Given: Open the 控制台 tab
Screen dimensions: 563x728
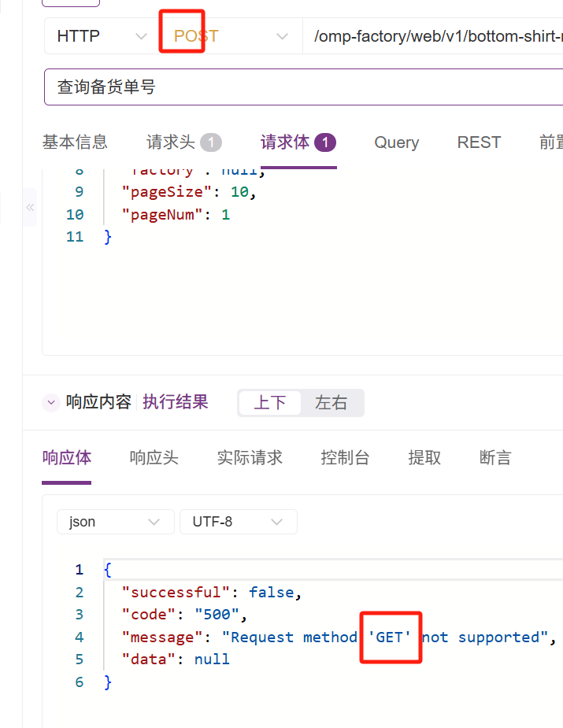Looking at the screenshot, I should point(345,458).
